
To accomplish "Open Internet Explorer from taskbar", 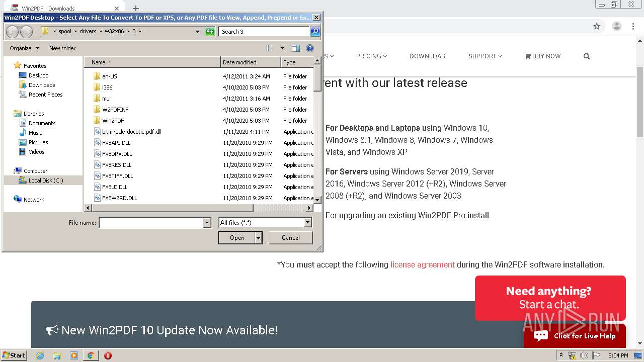I will point(40,355).
